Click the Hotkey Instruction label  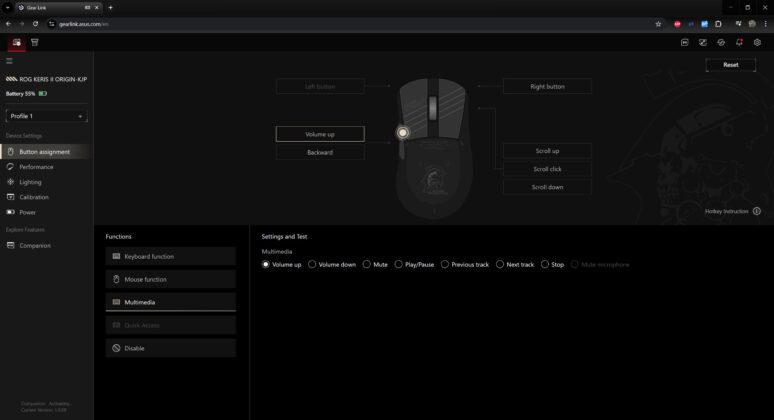[x=727, y=211]
